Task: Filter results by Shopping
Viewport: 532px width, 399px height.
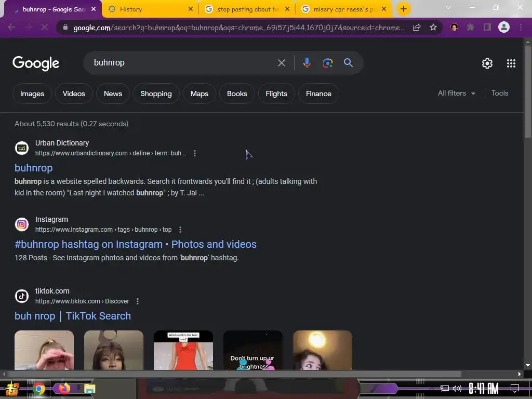Action: 156,94
